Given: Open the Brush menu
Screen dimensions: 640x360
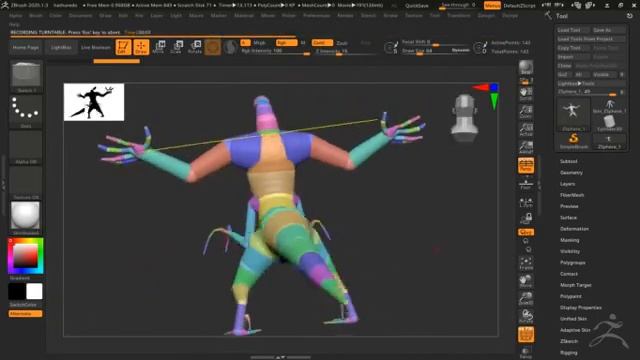Looking at the screenshot, I should click(x=36, y=16).
